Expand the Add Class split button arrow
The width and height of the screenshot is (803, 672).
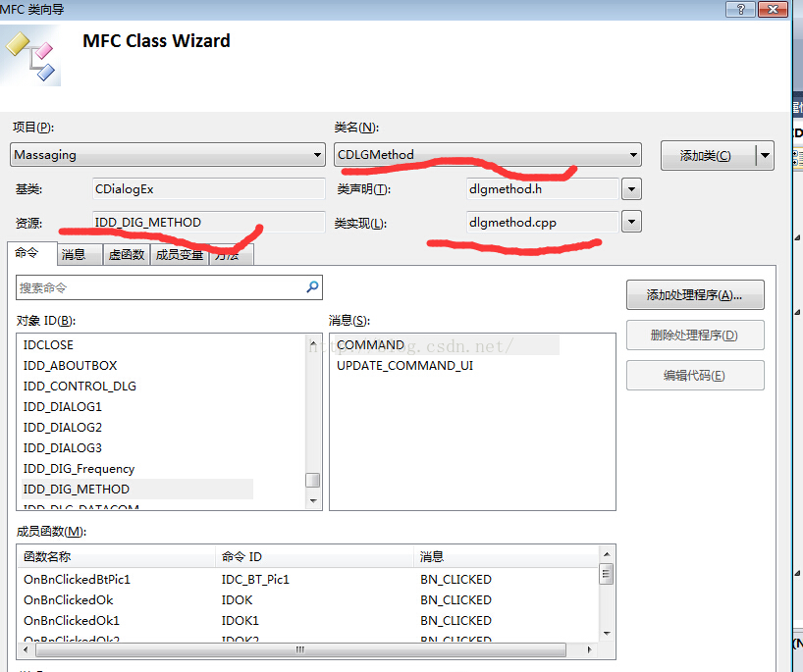click(x=765, y=155)
